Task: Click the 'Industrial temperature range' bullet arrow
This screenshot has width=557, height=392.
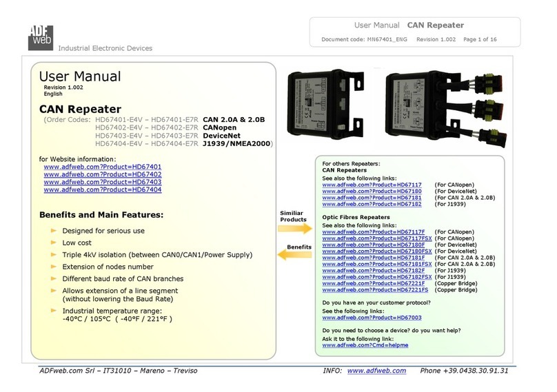Action: 54,310
